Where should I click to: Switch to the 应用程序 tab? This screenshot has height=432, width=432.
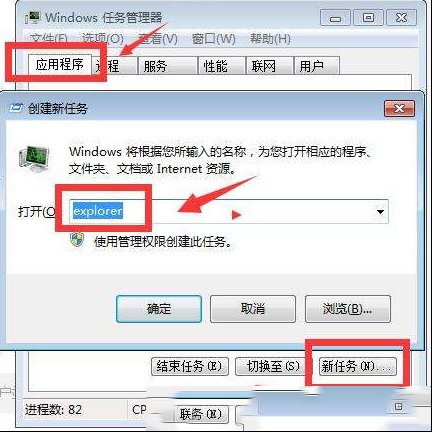click(60, 64)
